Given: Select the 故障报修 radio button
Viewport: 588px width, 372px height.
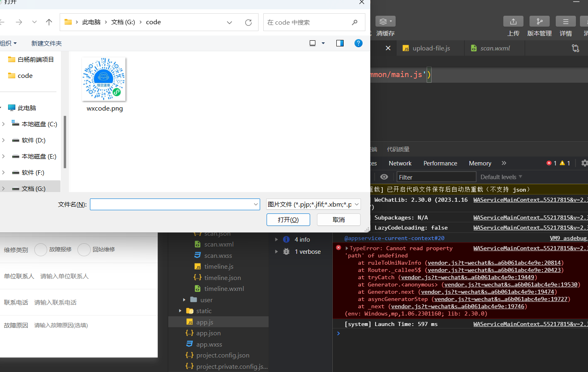Looking at the screenshot, I should point(41,250).
